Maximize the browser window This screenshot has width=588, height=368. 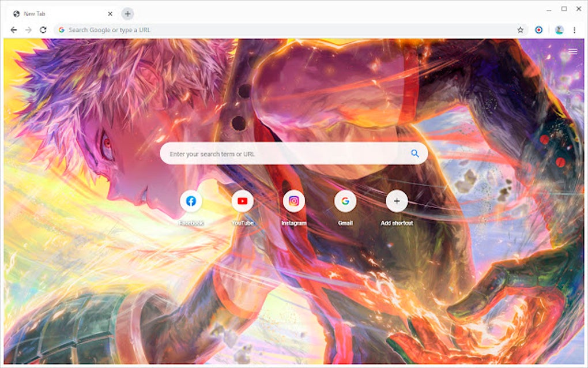pos(564,9)
